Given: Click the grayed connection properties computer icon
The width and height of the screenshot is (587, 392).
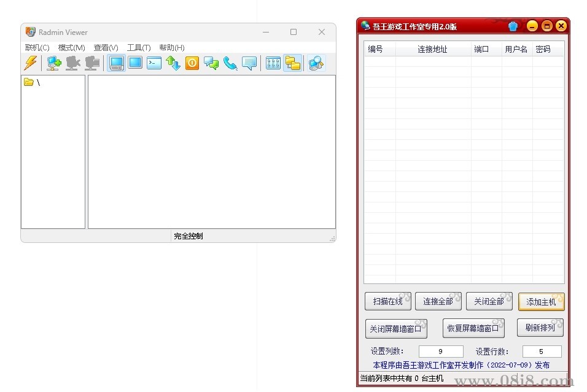Looking at the screenshot, I should pos(92,63).
